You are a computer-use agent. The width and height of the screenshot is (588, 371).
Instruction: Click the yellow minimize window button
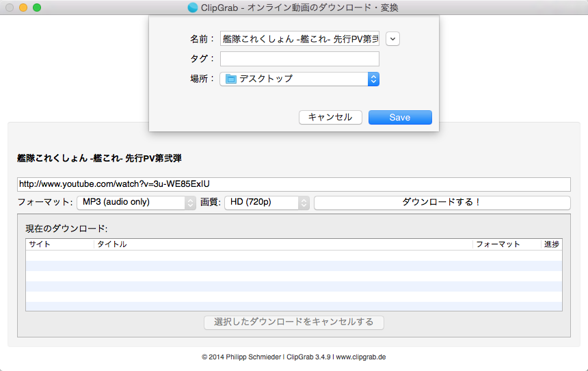23,8
